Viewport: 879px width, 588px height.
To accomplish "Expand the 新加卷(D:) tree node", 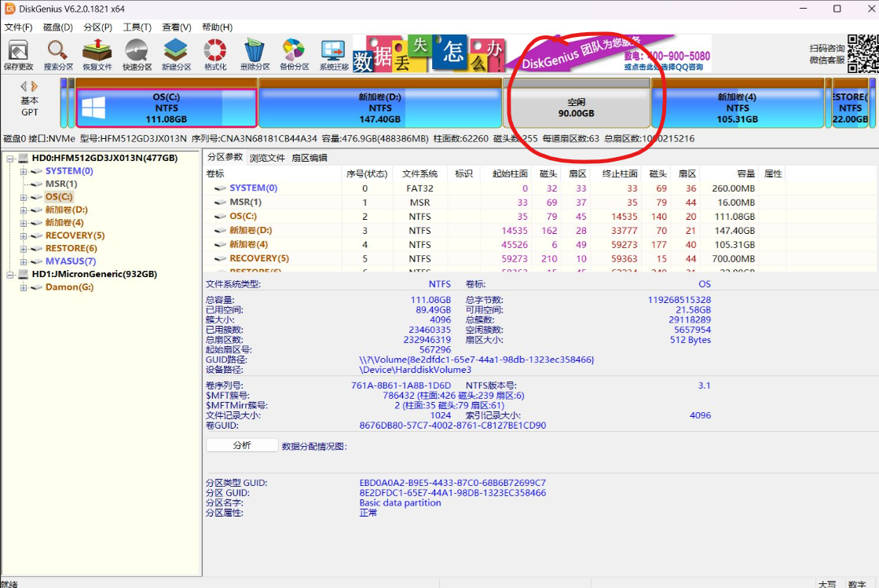I will point(24,210).
